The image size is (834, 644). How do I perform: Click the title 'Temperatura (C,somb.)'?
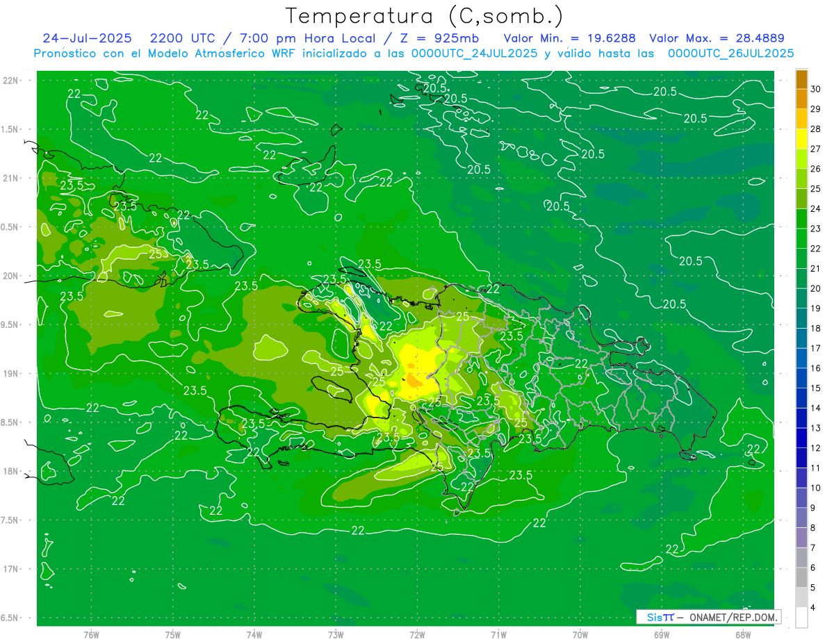coord(424,17)
